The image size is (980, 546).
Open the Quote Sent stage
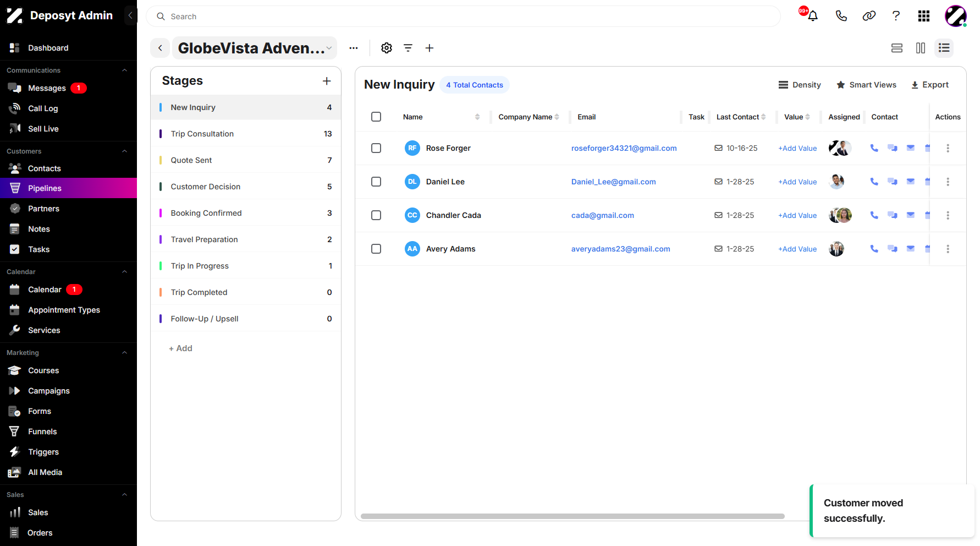[x=246, y=160]
